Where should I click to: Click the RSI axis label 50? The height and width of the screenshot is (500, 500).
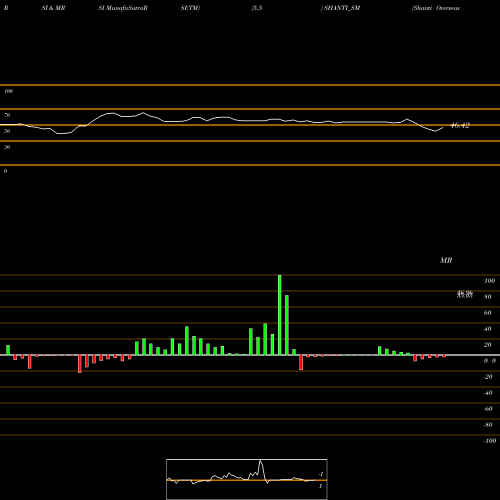click(7, 131)
